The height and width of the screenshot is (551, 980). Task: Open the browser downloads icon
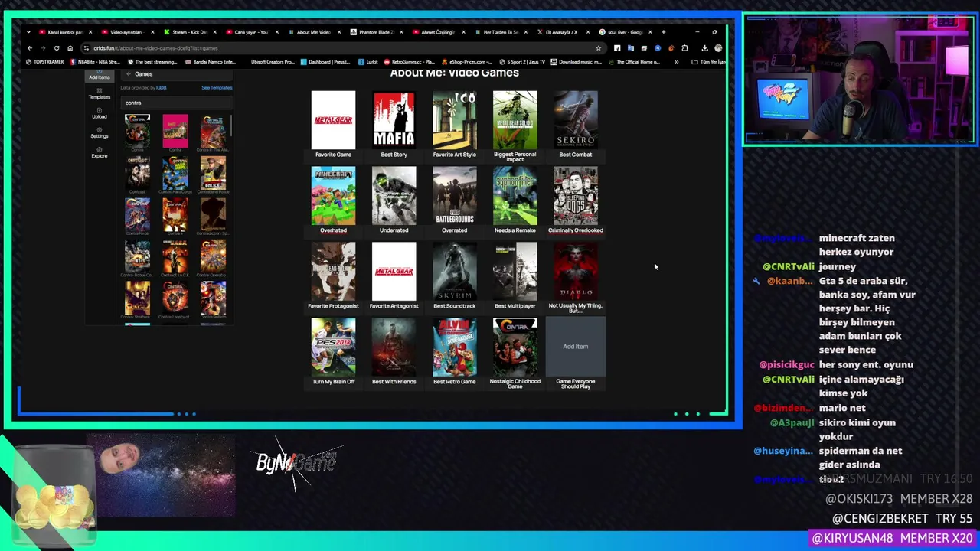click(x=704, y=48)
